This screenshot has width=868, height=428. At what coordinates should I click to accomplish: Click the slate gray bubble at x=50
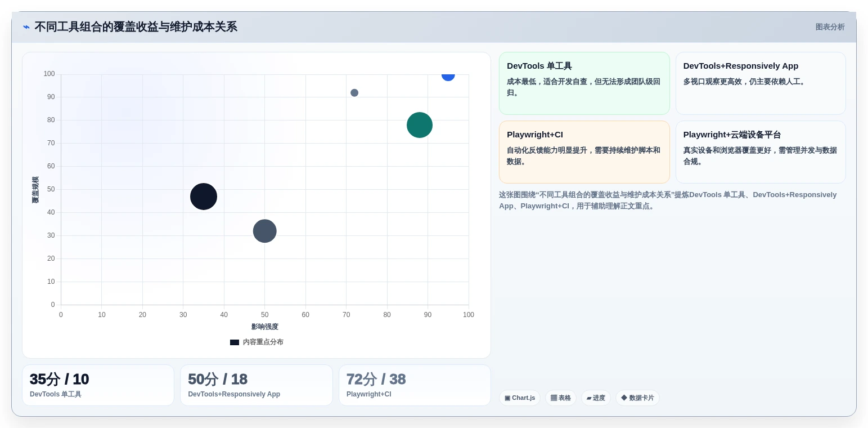265,231
